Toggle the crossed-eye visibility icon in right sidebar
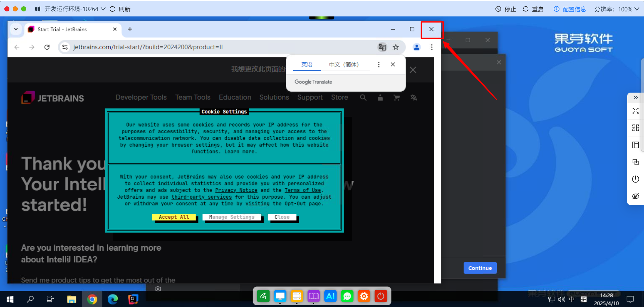Screen dimensions: 644x307 click(636, 196)
